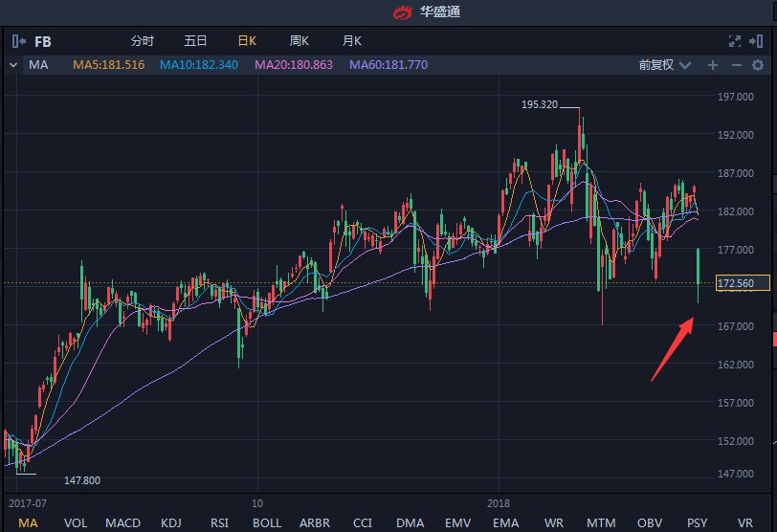Image resolution: width=777 pixels, height=532 pixels.
Task: Click the minus zoom-out icon
Action: [x=736, y=65]
